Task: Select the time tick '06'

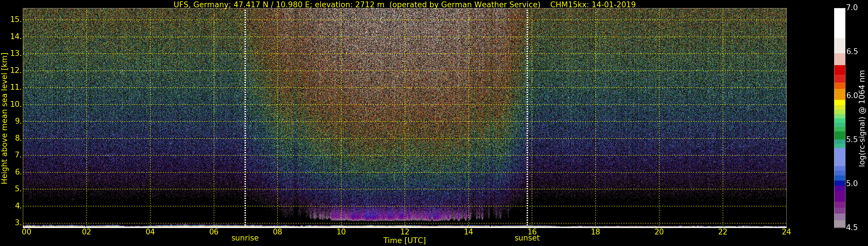Action: tap(214, 232)
